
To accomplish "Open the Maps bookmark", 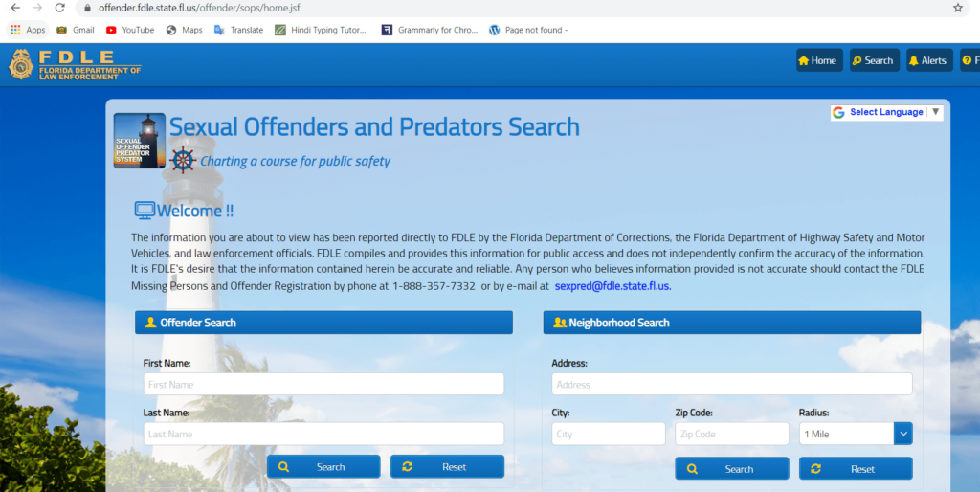I will coord(184,30).
